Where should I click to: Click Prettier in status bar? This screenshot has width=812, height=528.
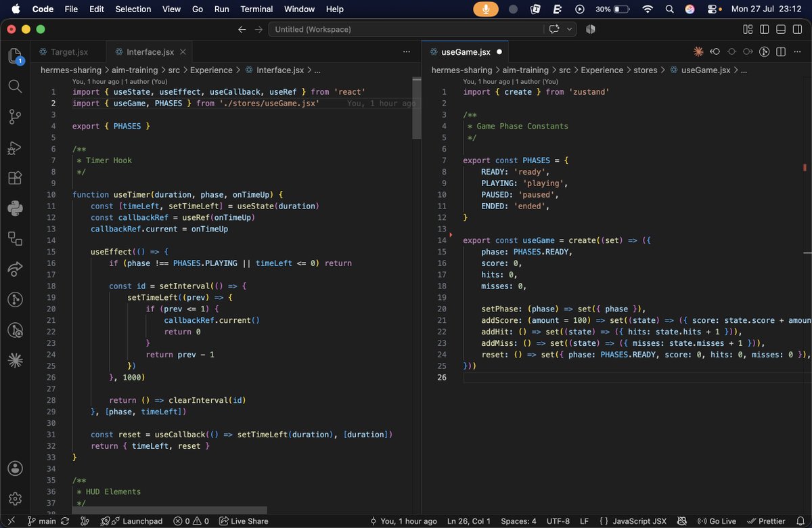[766, 521]
